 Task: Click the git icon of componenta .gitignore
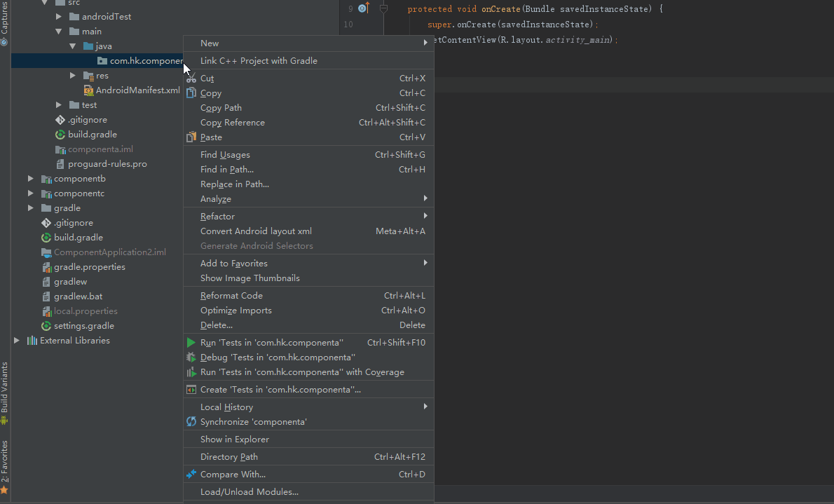click(60, 120)
